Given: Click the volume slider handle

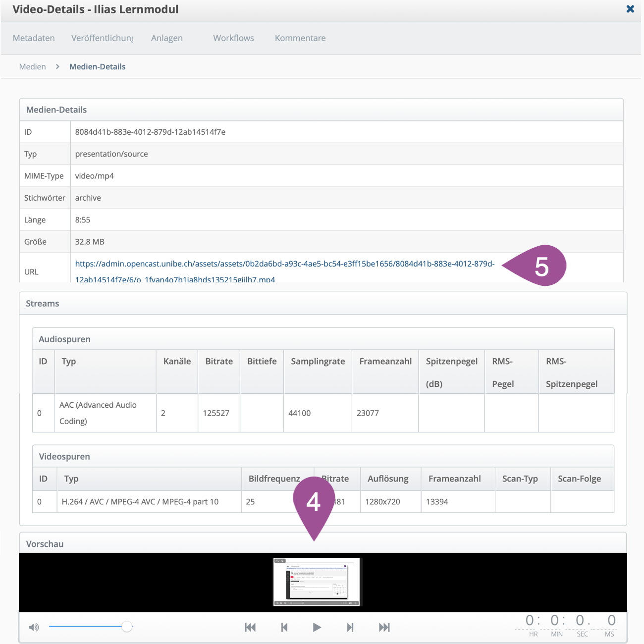Looking at the screenshot, I should [127, 627].
